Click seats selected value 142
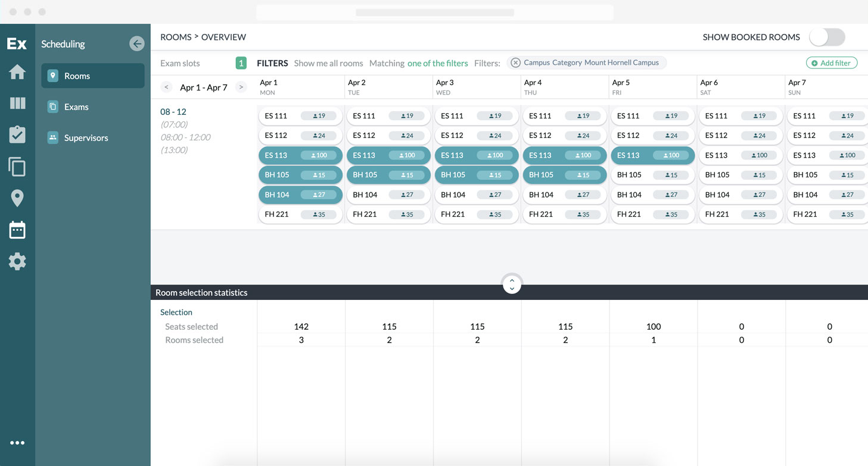Screen dimensions: 868x466 click(301, 327)
